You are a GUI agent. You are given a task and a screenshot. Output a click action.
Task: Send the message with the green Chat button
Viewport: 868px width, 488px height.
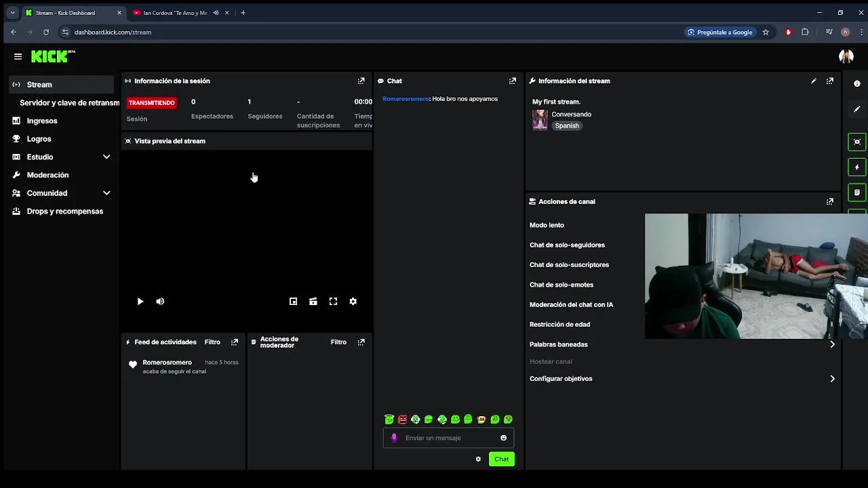[x=502, y=459]
